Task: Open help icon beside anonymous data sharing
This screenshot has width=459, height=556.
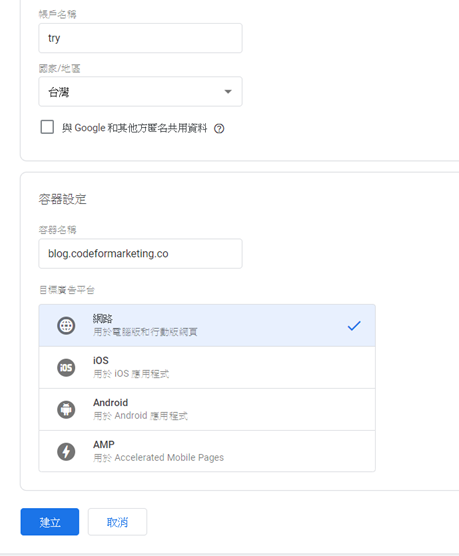Action: coord(219,128)
